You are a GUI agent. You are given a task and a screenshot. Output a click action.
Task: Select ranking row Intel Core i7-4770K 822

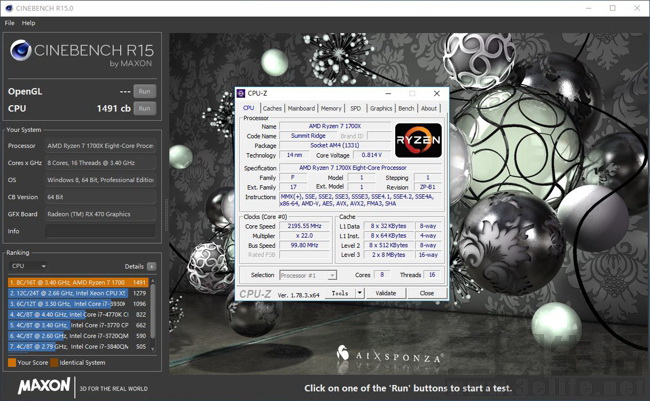click(x=78, y=314)
